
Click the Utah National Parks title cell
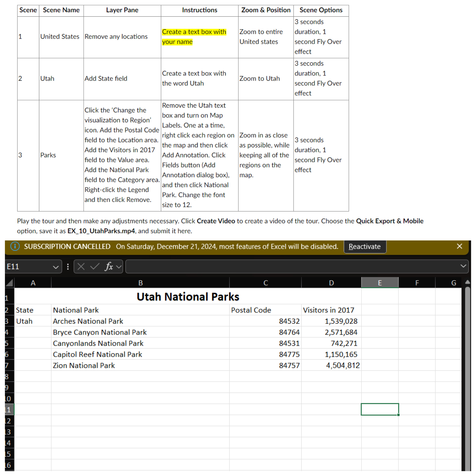click(188, 297)
